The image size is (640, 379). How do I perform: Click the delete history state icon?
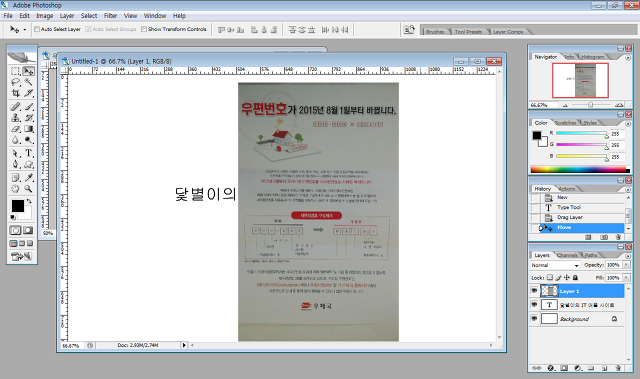pyautogui.click(x=618, y=237)
